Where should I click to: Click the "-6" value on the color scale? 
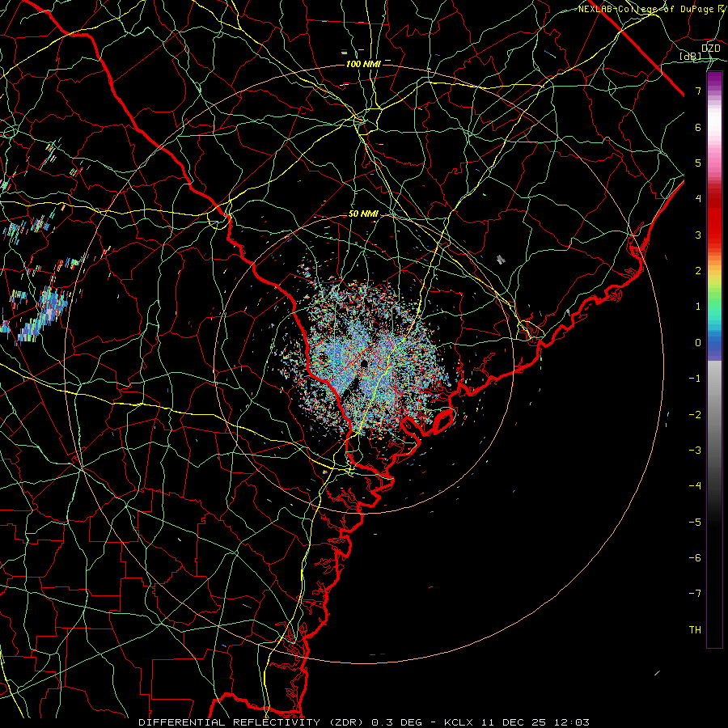[x=695, y=558]
